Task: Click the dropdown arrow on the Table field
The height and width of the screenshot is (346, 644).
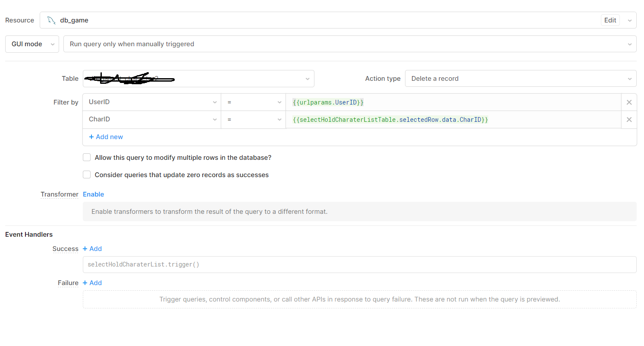Action: pos(307,79)
